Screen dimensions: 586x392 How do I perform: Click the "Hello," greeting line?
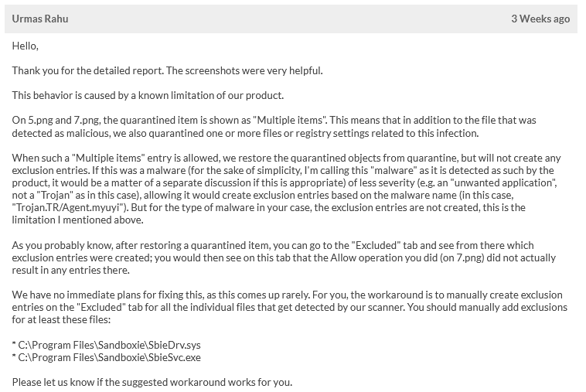click(26, 46)
